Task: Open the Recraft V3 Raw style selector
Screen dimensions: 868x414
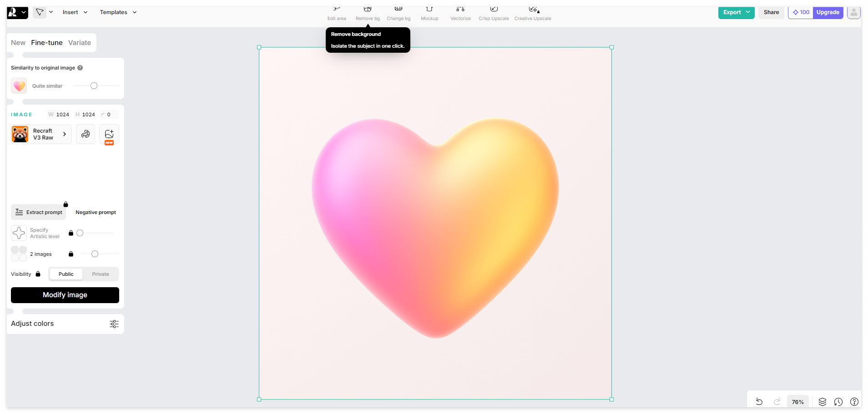Action: (x=41, y=134)
